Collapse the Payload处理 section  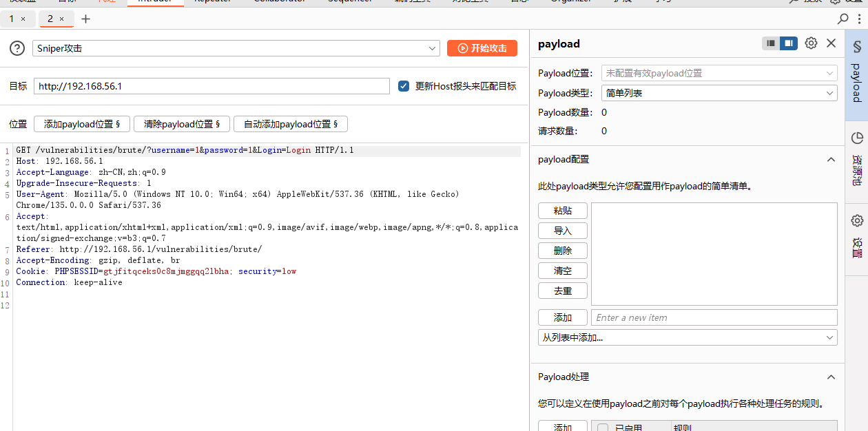coord(831,377)
